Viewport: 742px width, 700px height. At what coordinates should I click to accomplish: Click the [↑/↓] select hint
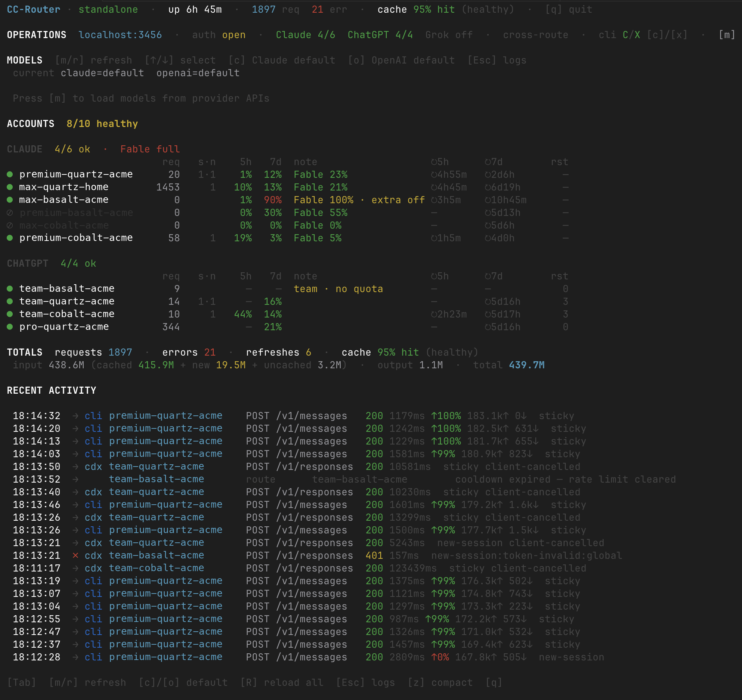pyautogui.click(x=180, y=60)
